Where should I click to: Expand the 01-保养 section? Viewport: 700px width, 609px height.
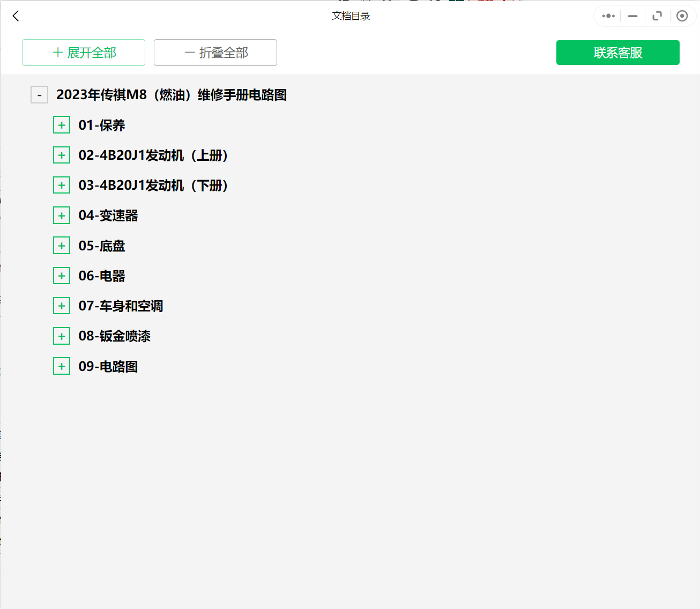(62, 124)
